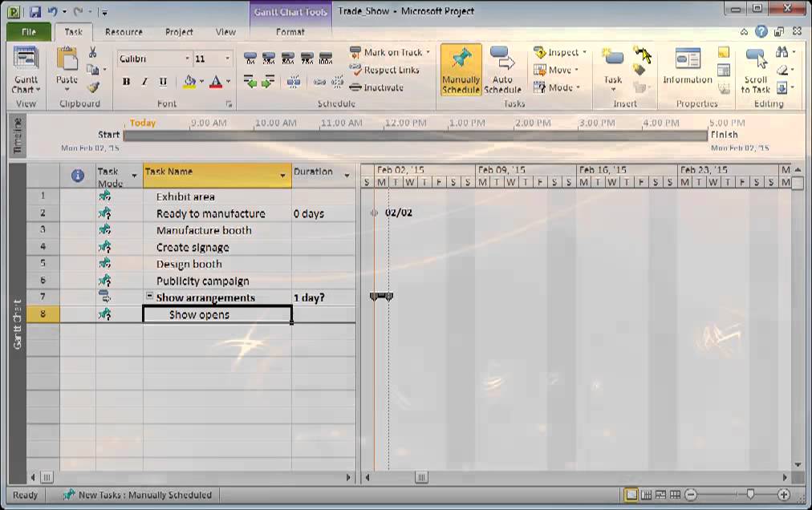Cut the selection with the scissors icon

click(93, 52)
